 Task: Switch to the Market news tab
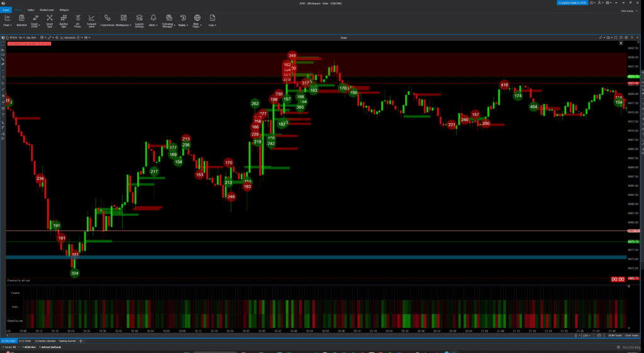47,10
